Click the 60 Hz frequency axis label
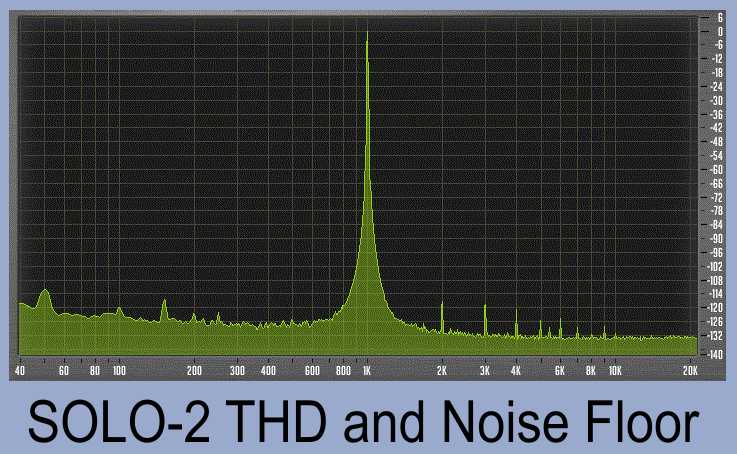 (x=64, y=371)
